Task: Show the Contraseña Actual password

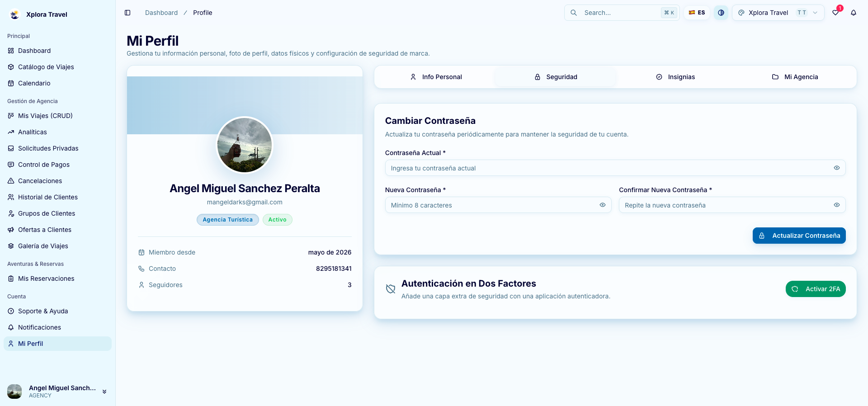Action: tap(837, 168)
